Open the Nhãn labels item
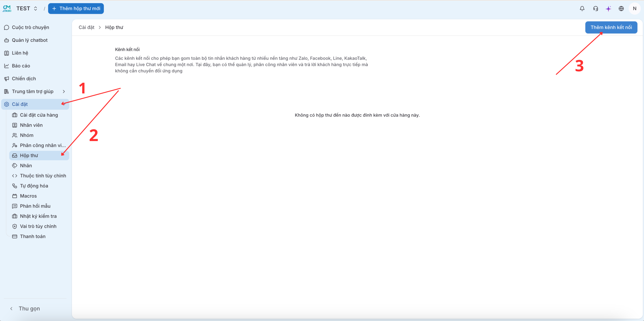Screen dimensions: 644x321 tap(39, 165)
